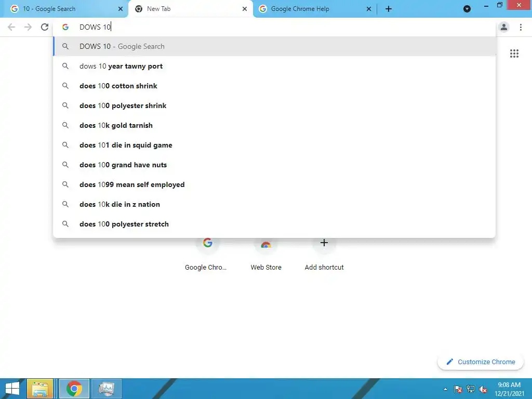Show hidden system tray icons
This screenshot has width=532, height=399.
[445, 389]
